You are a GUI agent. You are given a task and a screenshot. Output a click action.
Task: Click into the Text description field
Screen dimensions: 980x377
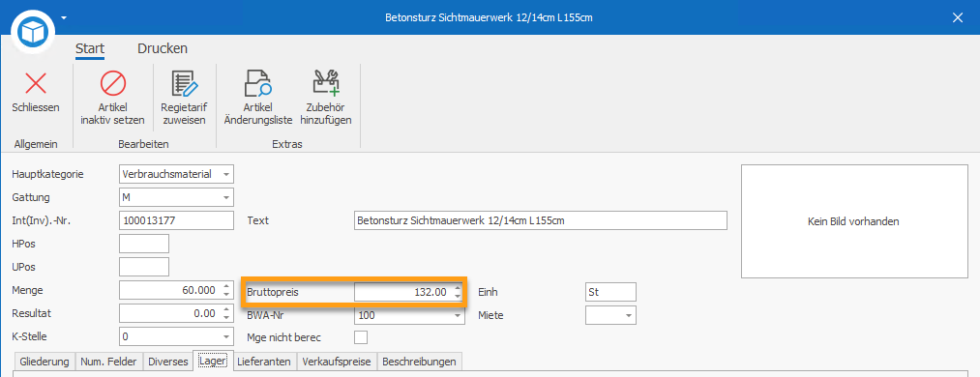[x=541, y=220]
